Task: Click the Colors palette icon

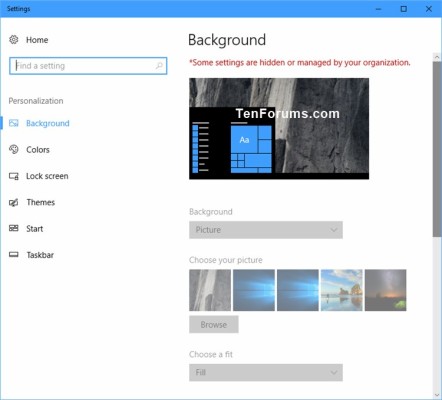Action: coord(14,149)
